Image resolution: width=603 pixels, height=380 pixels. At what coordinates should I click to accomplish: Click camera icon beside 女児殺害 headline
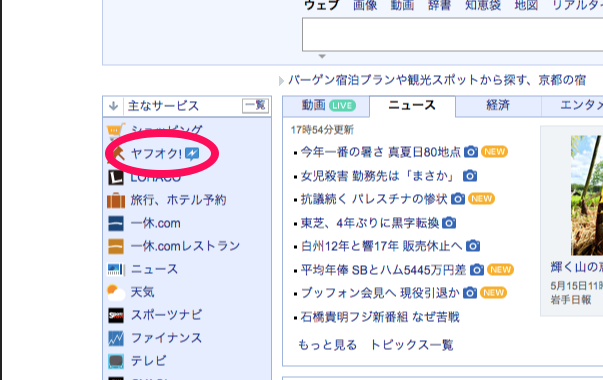tap(470, 176)
